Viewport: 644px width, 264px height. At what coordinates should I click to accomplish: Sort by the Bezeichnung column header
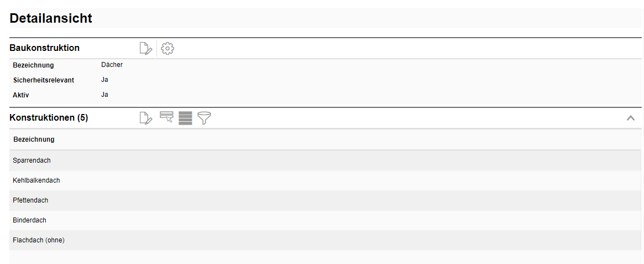point(34,139)
